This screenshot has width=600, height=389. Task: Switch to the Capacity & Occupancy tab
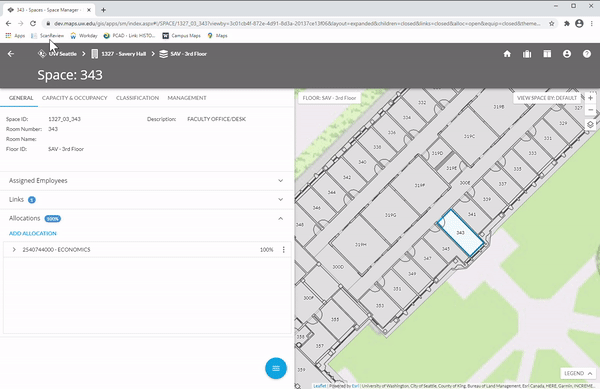tap(75, 98)
